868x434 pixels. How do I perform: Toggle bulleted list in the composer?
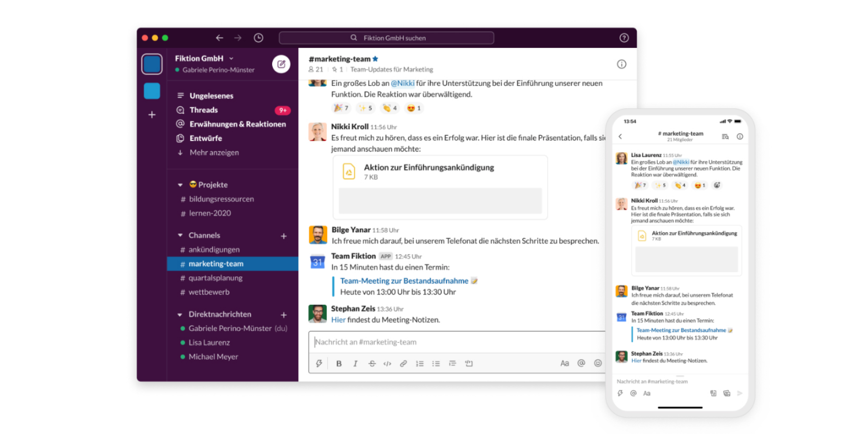436,364
